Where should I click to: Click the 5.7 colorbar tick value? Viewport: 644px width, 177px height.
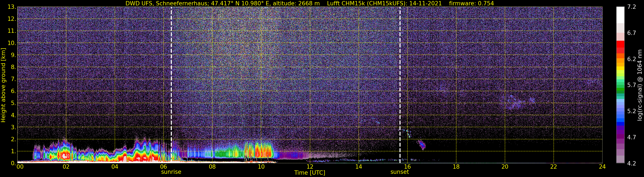(632, 85)
